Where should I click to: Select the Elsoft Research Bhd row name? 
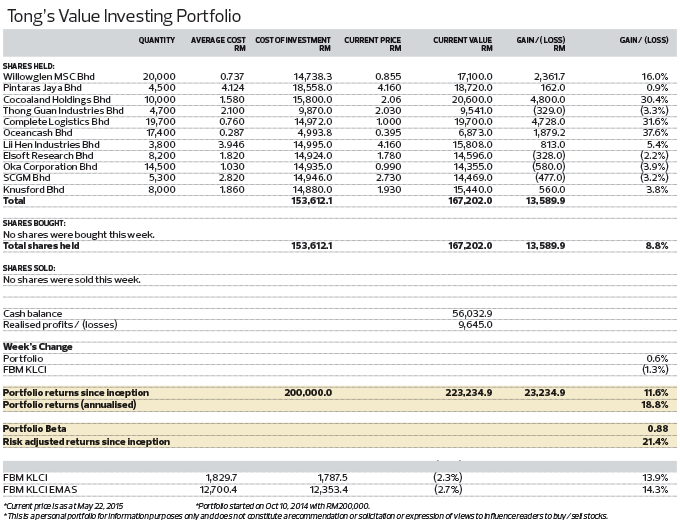48,156
